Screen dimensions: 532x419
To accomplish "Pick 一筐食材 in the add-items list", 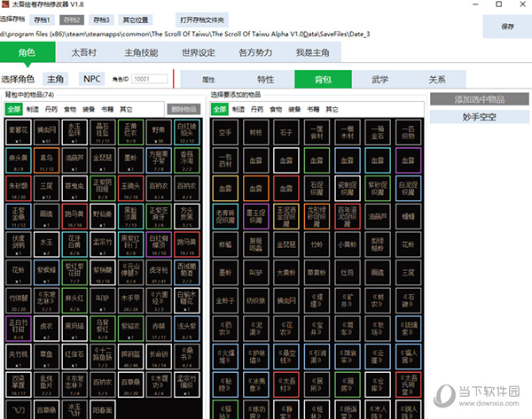I will point(317,132).
